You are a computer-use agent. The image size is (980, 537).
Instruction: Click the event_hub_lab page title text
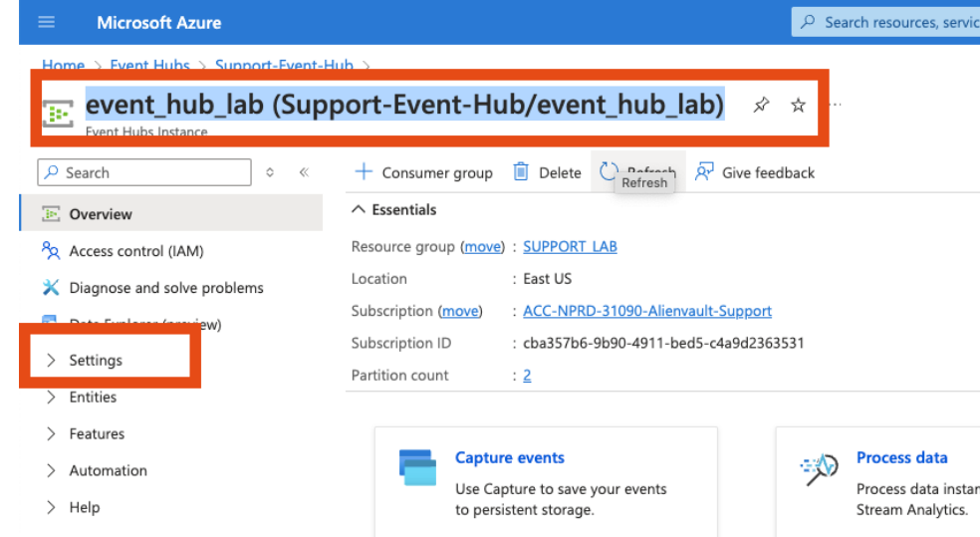tap(405, 105)
